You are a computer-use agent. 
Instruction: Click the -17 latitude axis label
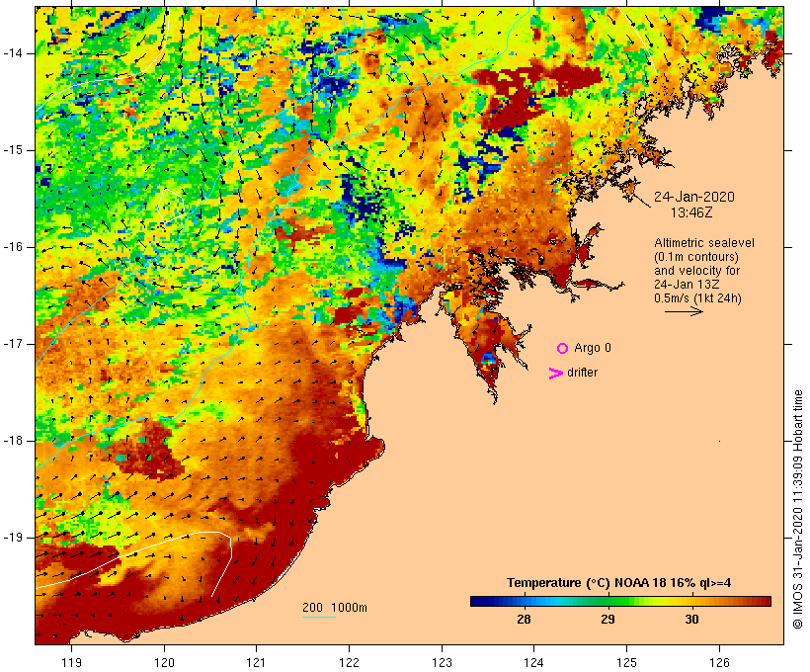12,344
